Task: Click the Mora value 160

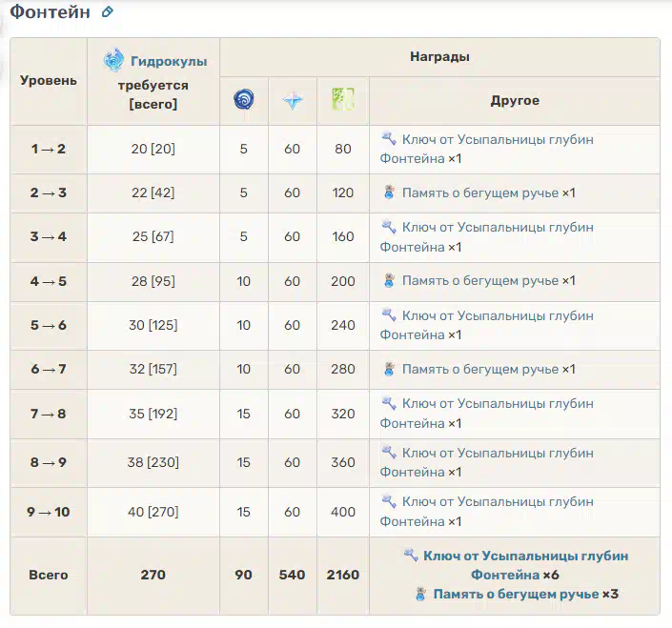Action: click(x=343, y=236)
